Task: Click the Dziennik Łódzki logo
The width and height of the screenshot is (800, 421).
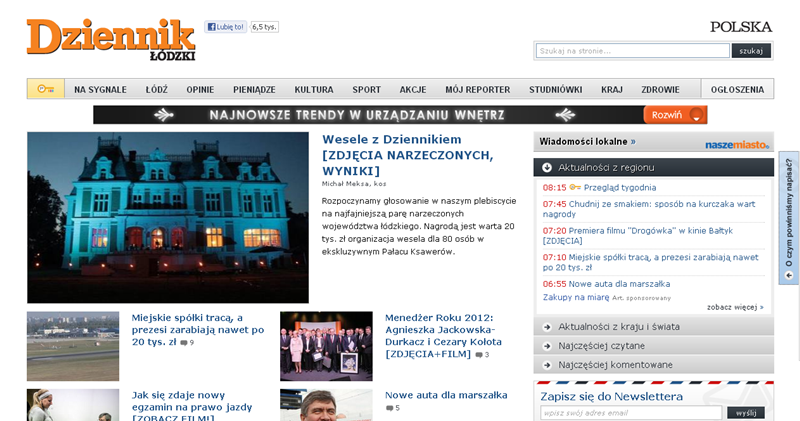Action: [x=110, y=39]
